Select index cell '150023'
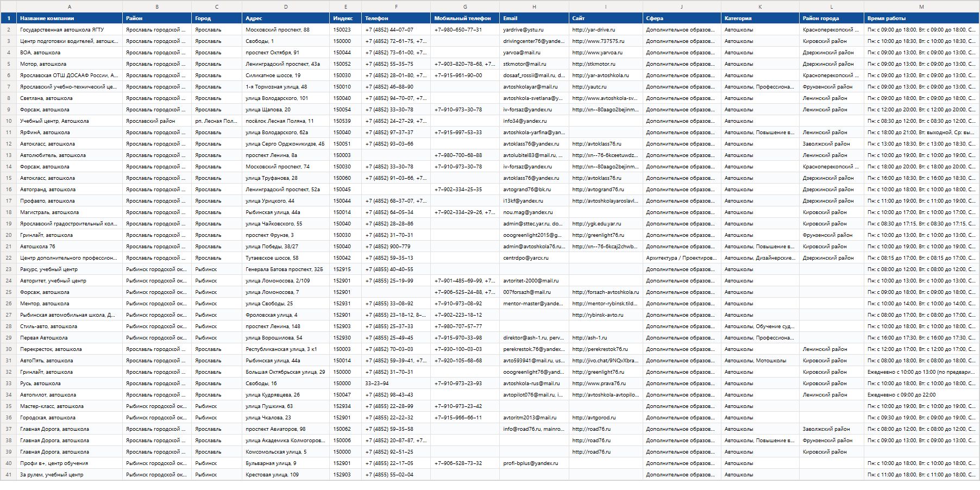980x490 pixels. (x=345, y=30)
